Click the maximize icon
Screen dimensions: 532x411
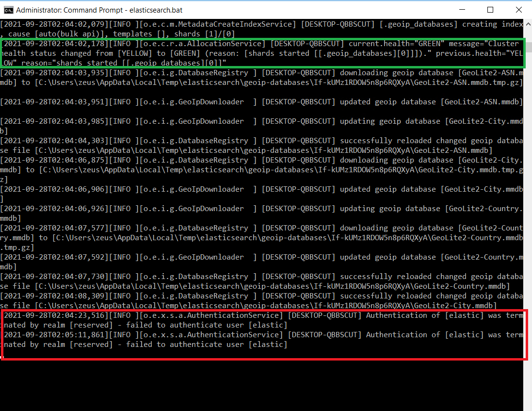pyautogui.click(x=490, y=10)
